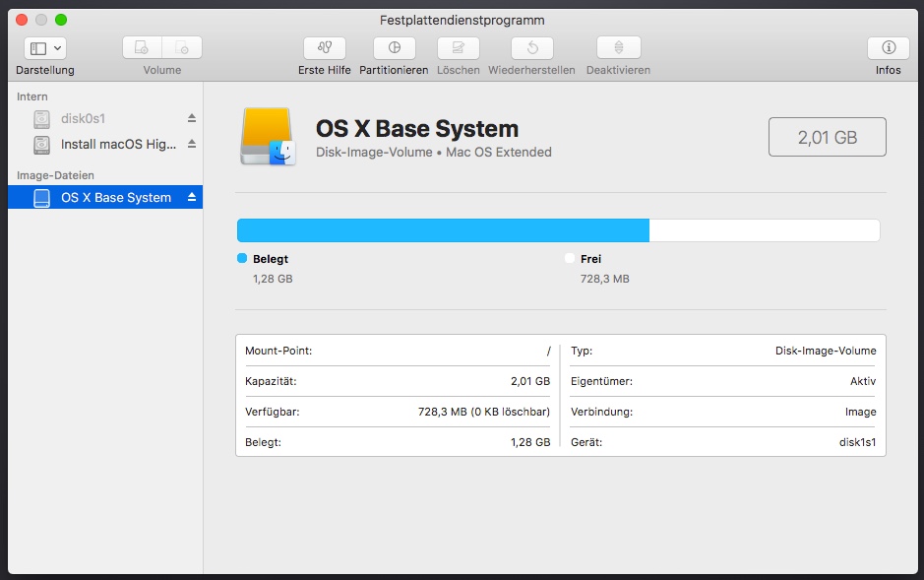Click the Kapazität 2,01 GB value
The height and width of the screenshot is (580, 924).
(530, 381)
